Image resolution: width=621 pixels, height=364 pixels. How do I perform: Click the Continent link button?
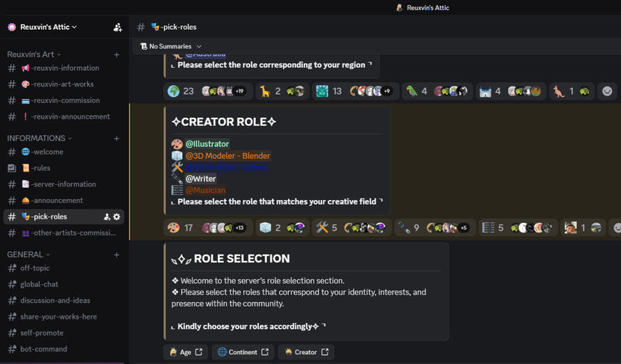(x=243, y=352)
